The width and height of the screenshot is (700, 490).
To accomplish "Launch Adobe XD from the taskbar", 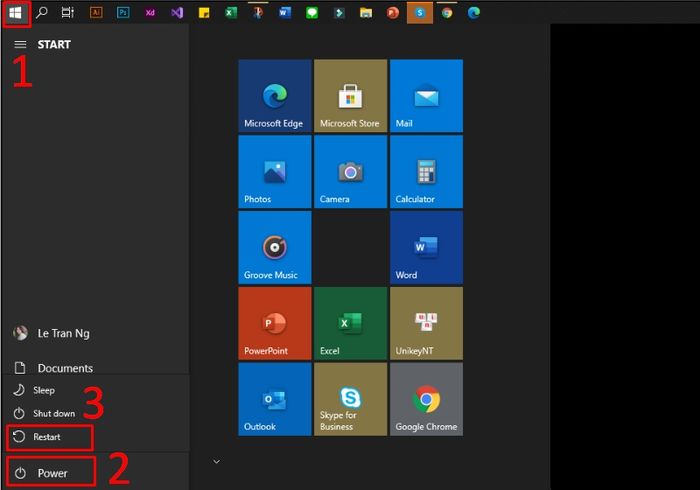I will 150,12.
